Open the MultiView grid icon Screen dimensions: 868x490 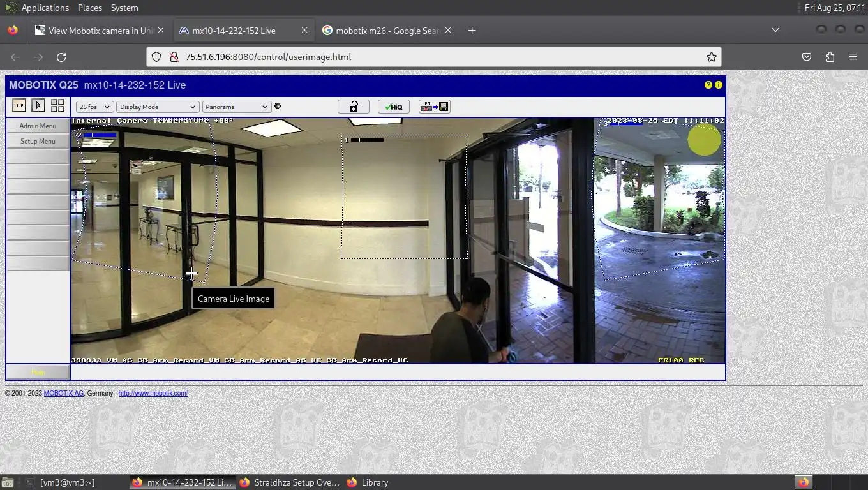[57, 105]
